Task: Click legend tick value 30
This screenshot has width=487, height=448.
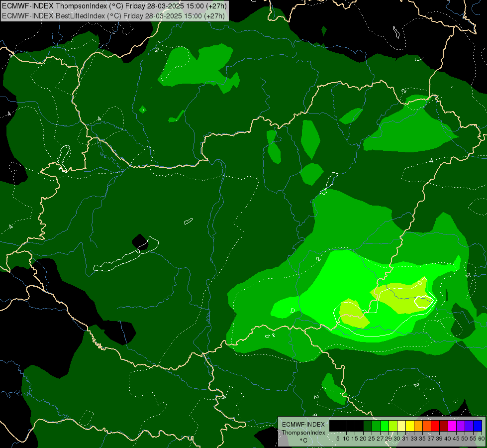Action: click(397, 439)
